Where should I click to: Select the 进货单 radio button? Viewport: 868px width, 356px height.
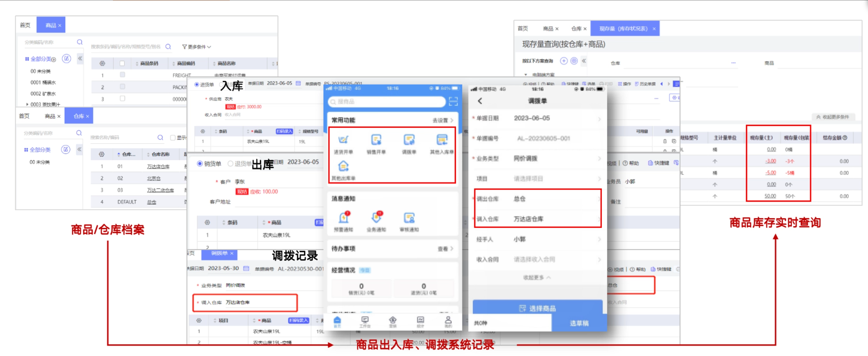click(x=197, y=85)
